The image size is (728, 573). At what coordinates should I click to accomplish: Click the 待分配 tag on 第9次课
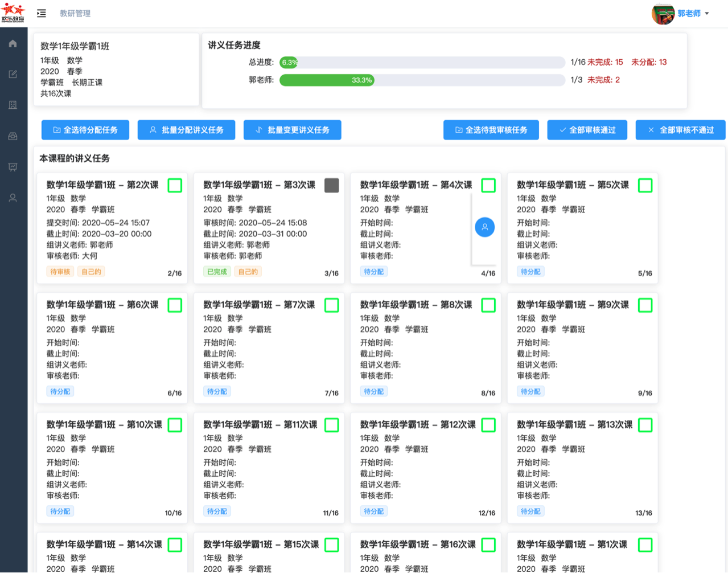[530, 391]
